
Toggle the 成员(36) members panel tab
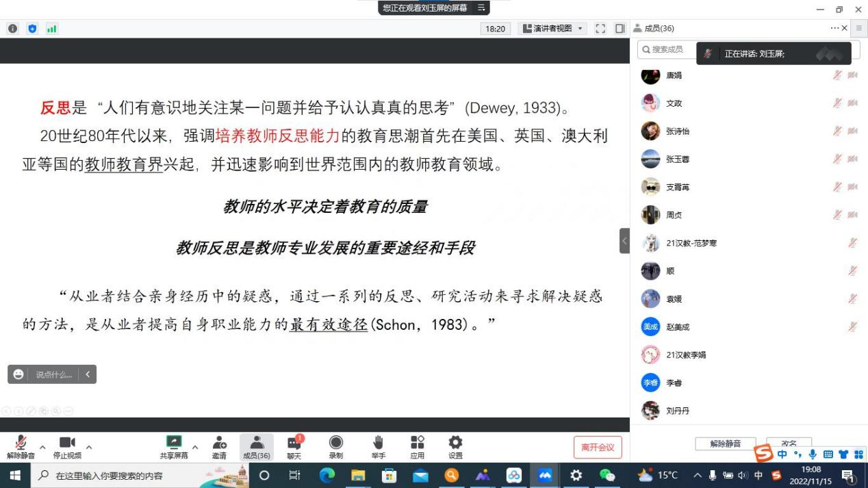(257, 447)
